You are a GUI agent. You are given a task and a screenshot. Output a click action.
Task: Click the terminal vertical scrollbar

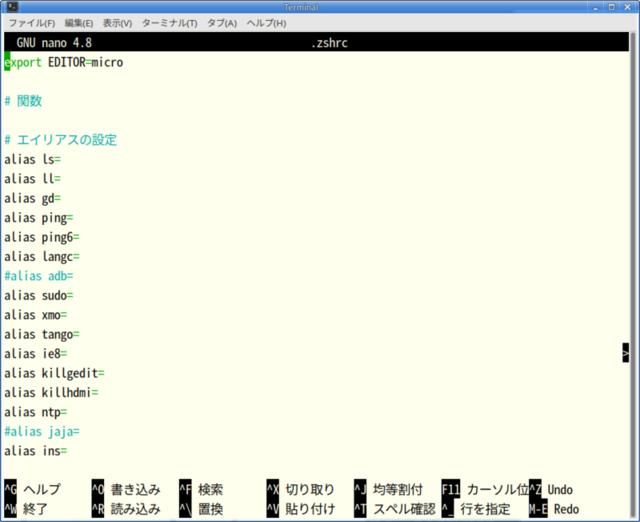633,273
